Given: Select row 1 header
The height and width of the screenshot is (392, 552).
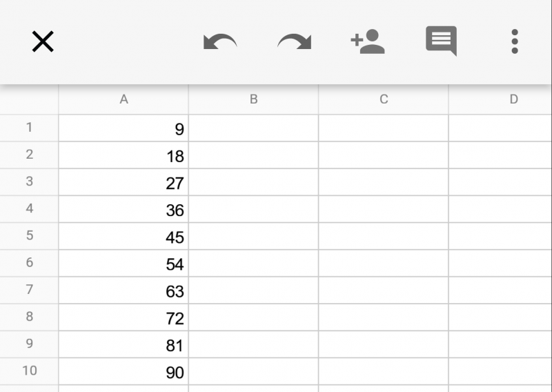Looking at the screenshot, I should [x=29, y=128].
